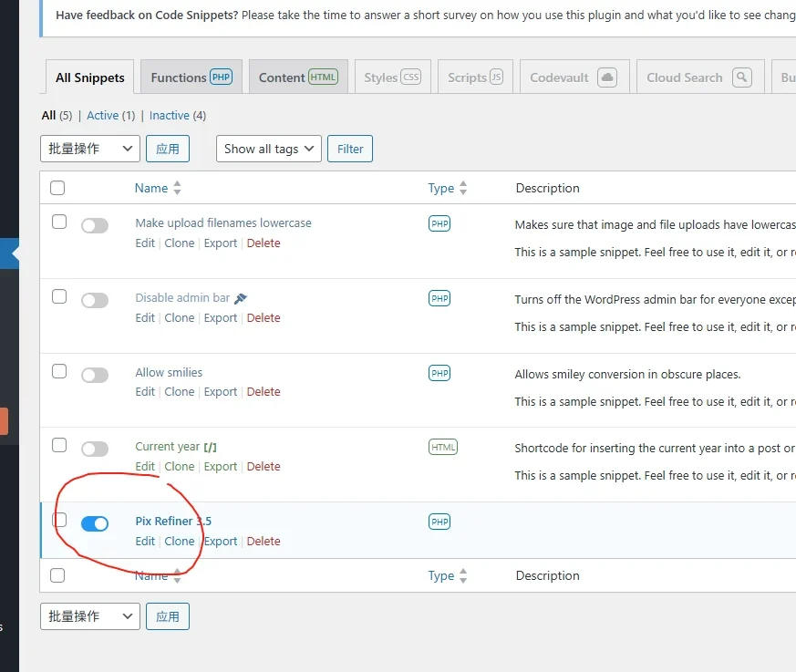Switch to the Functions PHP tab
Image resolution: width=796 pixels, height=672 pixels.
pyautogui.click(x=191, y=78)
